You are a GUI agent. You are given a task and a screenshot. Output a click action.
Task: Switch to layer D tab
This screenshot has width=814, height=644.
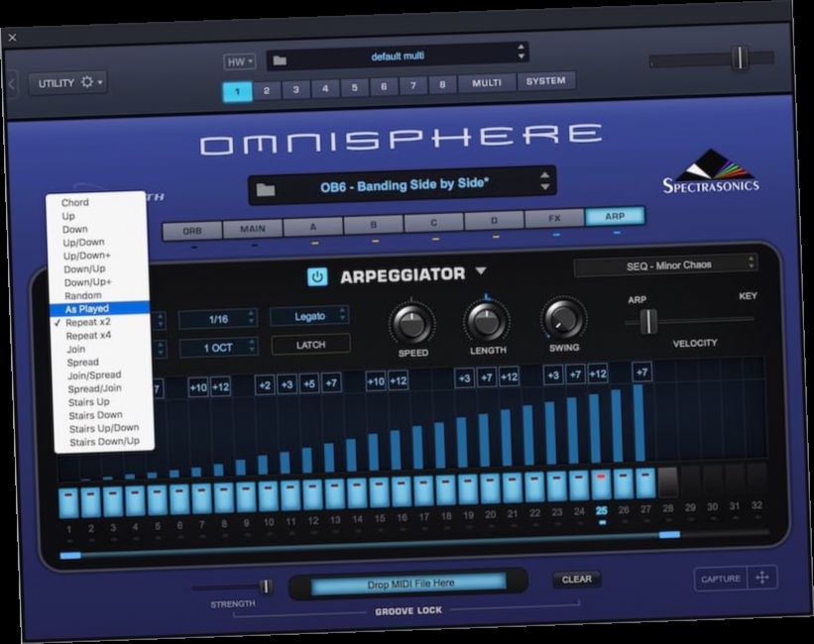[494, 221]
